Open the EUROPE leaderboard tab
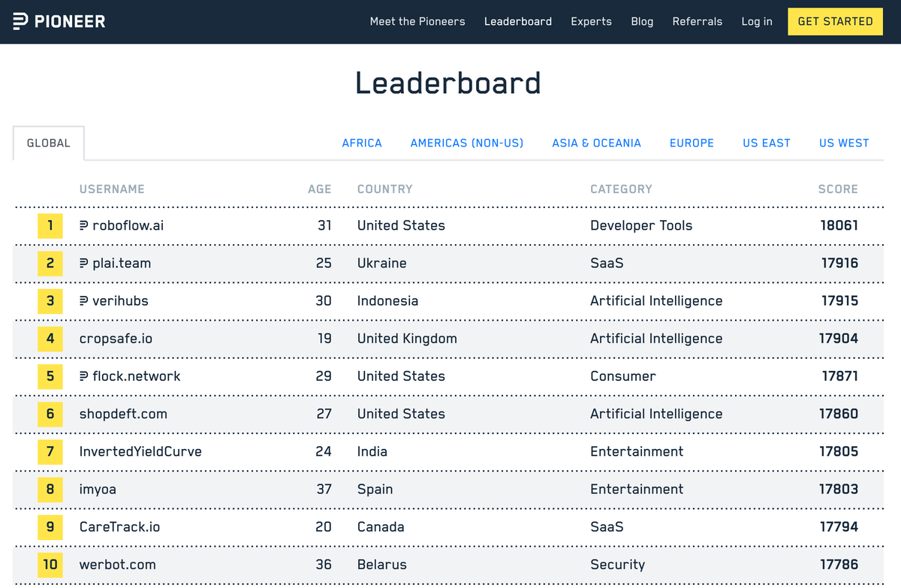Screen dimensions: 901x588 tap(692, 143)
